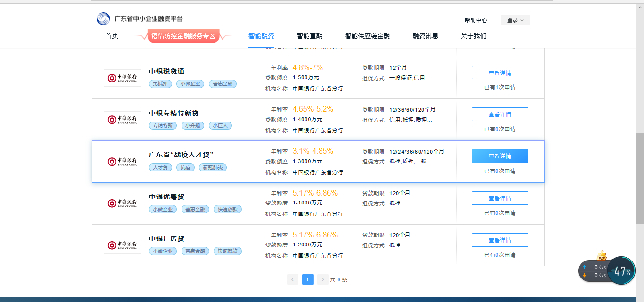View details for 中银厂房贷
Screen dimensions: 644x302
click(x=500, y=240)
